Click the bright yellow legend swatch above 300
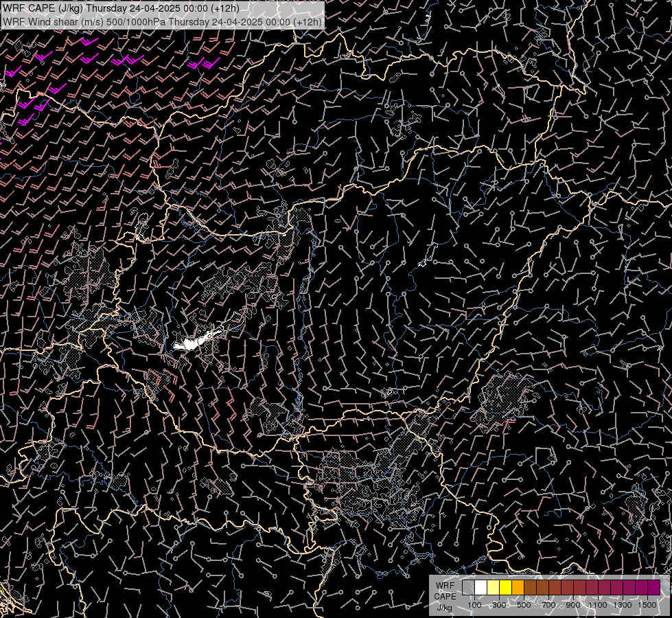This screenshot has width=672, height=618. pos(505,587)
